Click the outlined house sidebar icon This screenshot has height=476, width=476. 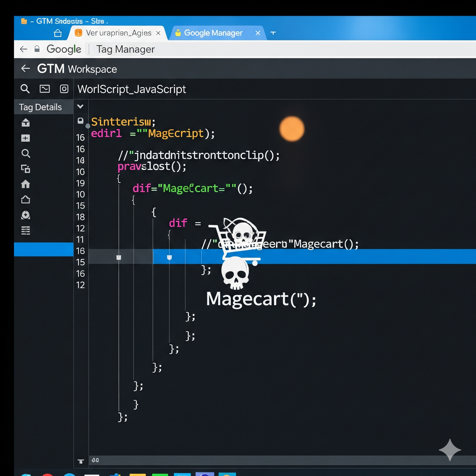(x=26, y=199)
